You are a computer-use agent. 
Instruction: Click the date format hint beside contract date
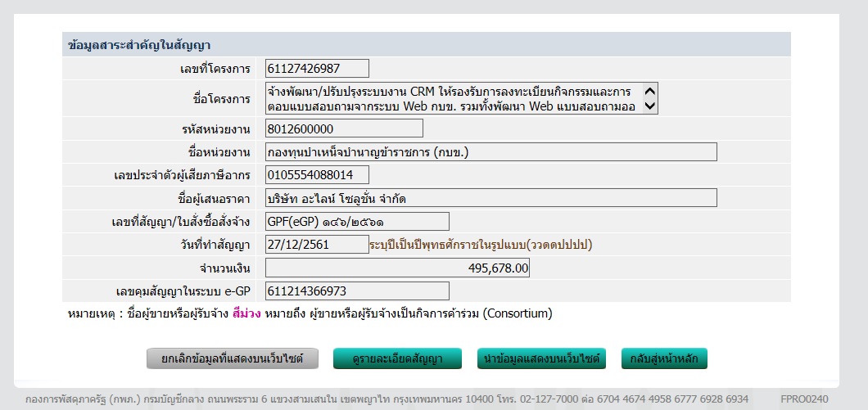click(480, 245)
